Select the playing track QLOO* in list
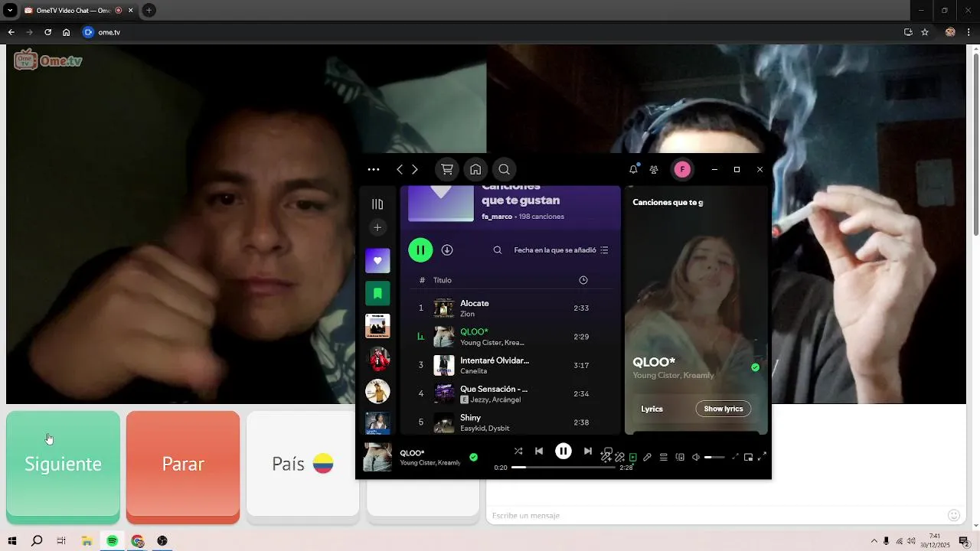980x551 pixels. click(x=511, y=337)
